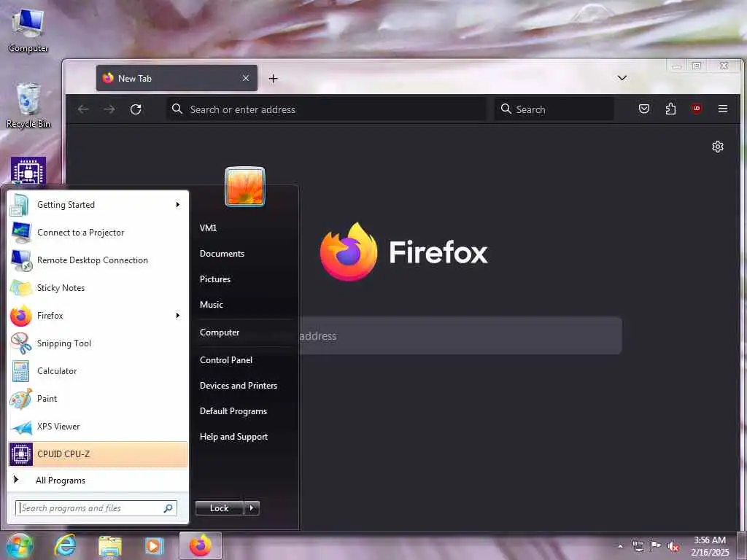Expand the Getting Started submenu arrow

point(178,205)
